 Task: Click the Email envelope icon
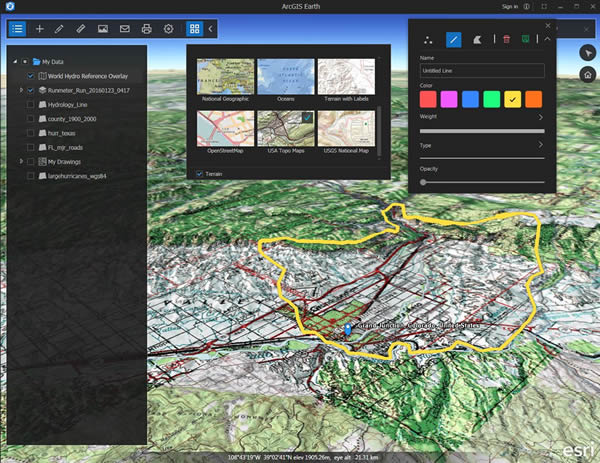coord(125,29)
